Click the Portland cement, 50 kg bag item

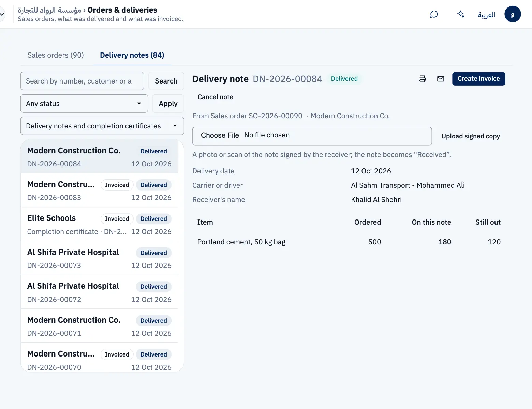pyautogui.click(x=241, y=242)
